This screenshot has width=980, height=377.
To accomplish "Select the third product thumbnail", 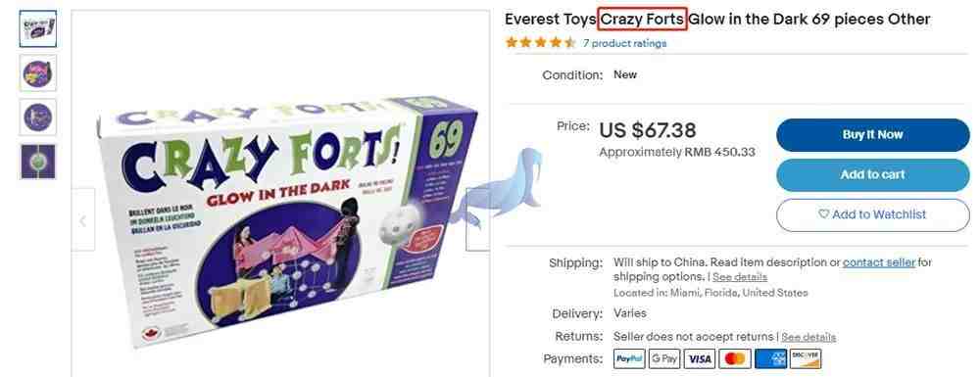I will (38, 118).
